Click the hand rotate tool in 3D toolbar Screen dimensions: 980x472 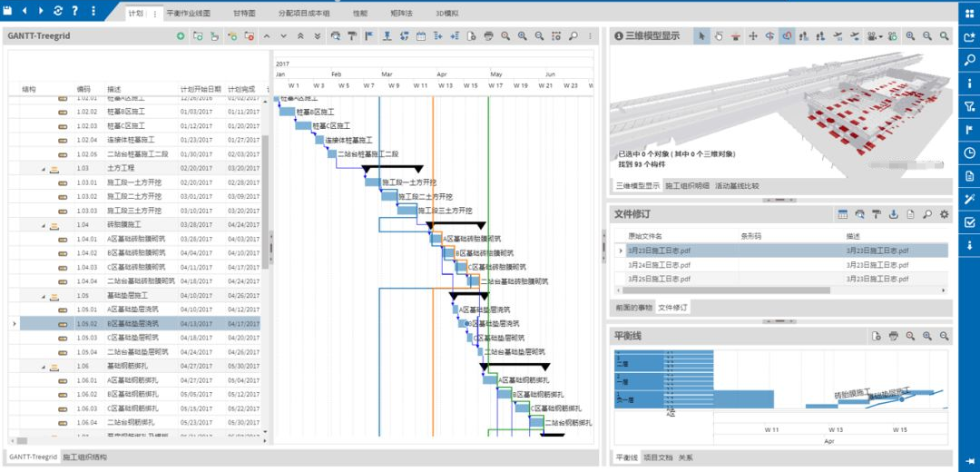click(x=719, y=36)
